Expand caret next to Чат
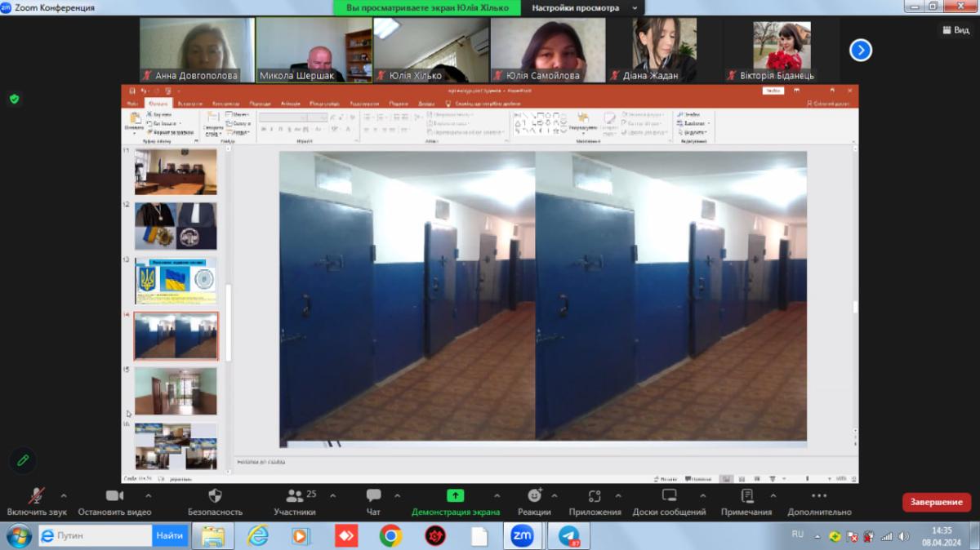The height and width of the screenshot is (550, 980). tap(398, 495)
